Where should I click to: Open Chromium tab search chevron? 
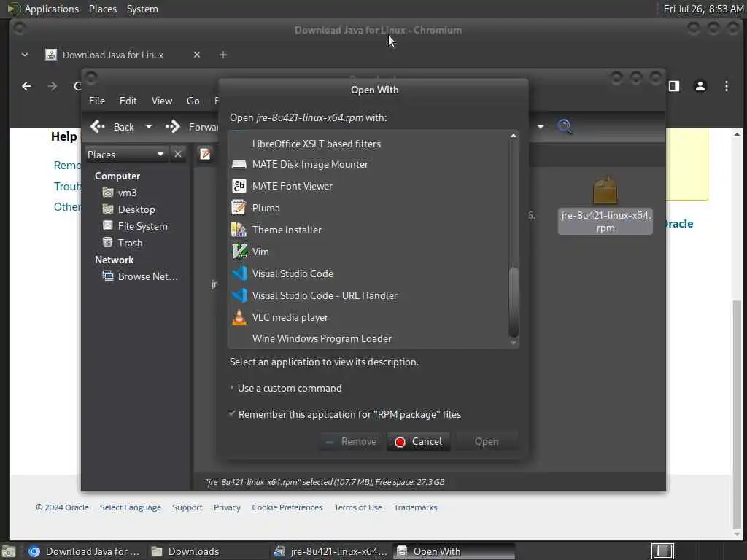[x=25, y=55]
